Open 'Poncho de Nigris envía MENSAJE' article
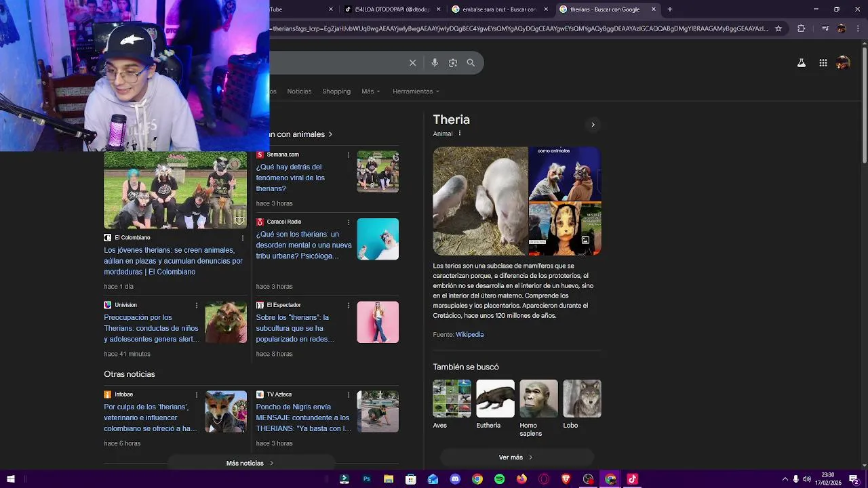This screenshot has height=488, width=868. pos(303,418)
